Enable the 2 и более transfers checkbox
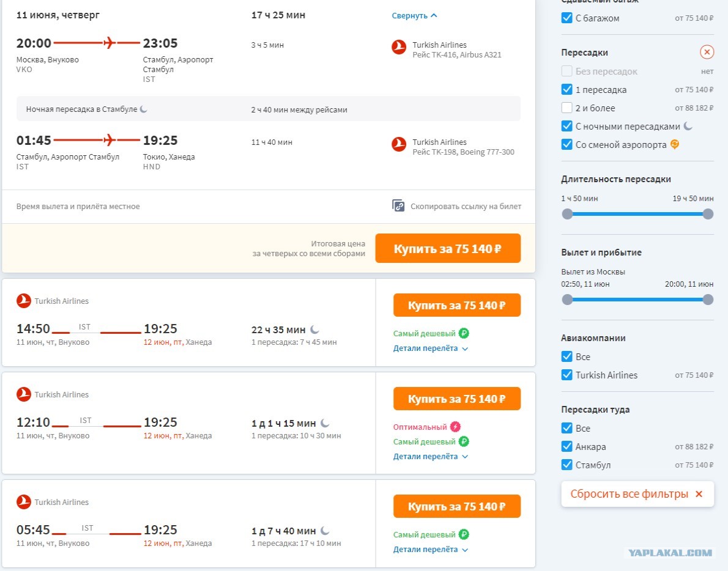Image resolution: width=728 pixels, height=571 pixels. (566, 108)
